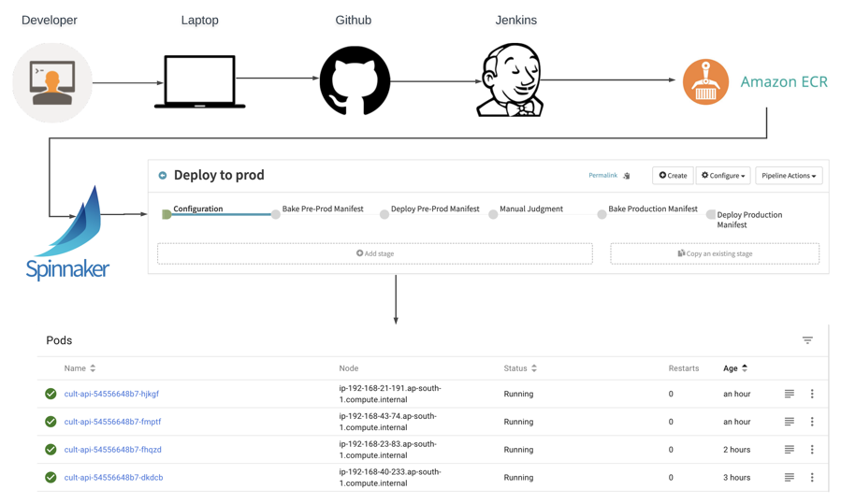Click node ip-192-168-23-83 cell
The image size is (841, 504).
pyautogui.click(x=388, y=450)
